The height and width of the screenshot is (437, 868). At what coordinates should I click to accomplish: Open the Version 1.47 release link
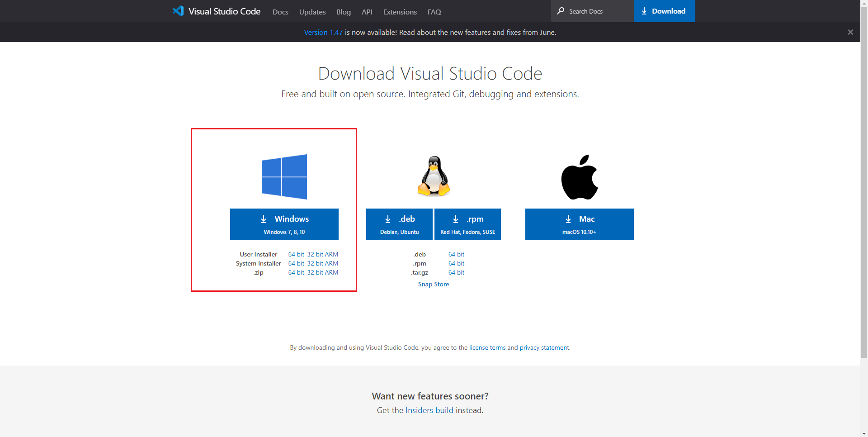(323, 33)
